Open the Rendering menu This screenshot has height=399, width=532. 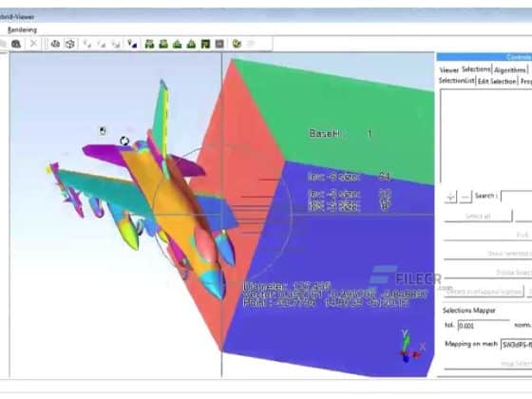[x=22, y=29]
